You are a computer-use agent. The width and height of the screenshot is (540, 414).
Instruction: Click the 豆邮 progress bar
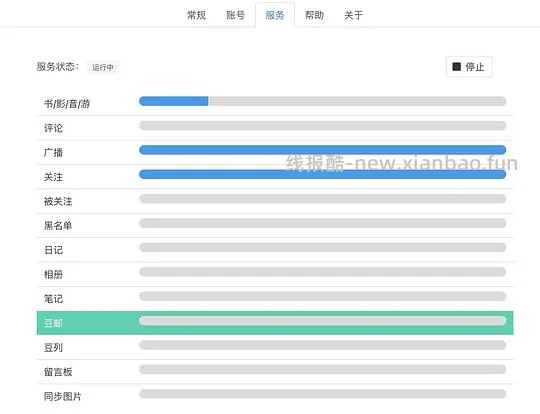(322, 321)
